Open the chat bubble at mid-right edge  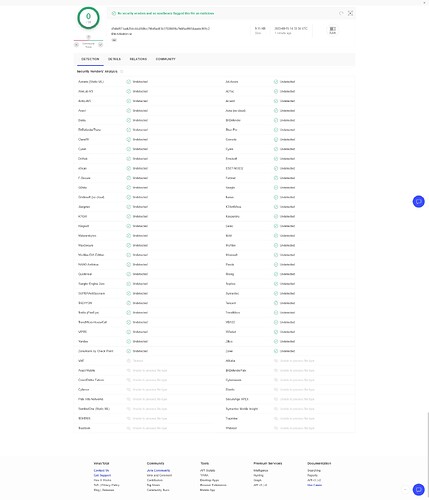tap(419, 202)
